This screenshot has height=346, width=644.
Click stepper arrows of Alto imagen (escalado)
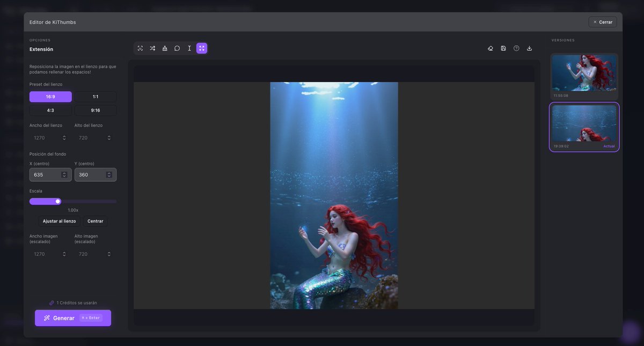109,254
